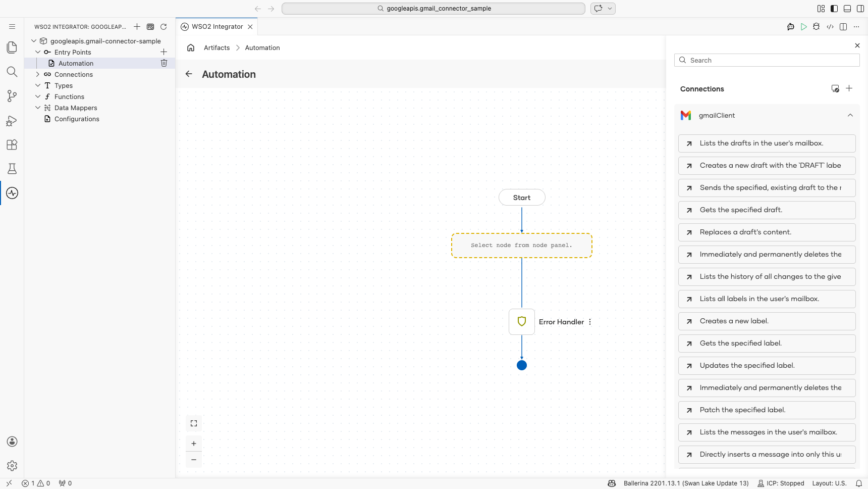This screenshot has width=868, height=489.
Task: Expand the Connections tree node
Action: tap(38, 74)
